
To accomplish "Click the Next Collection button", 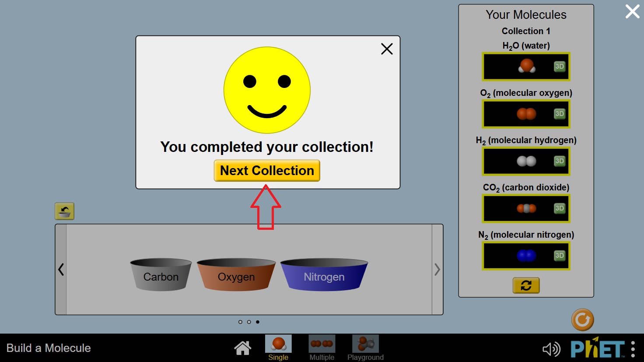I will 267,171.
